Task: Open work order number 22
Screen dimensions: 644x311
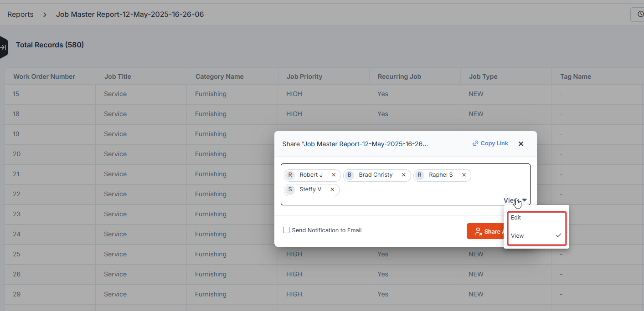Action: [x=16, y=194]
